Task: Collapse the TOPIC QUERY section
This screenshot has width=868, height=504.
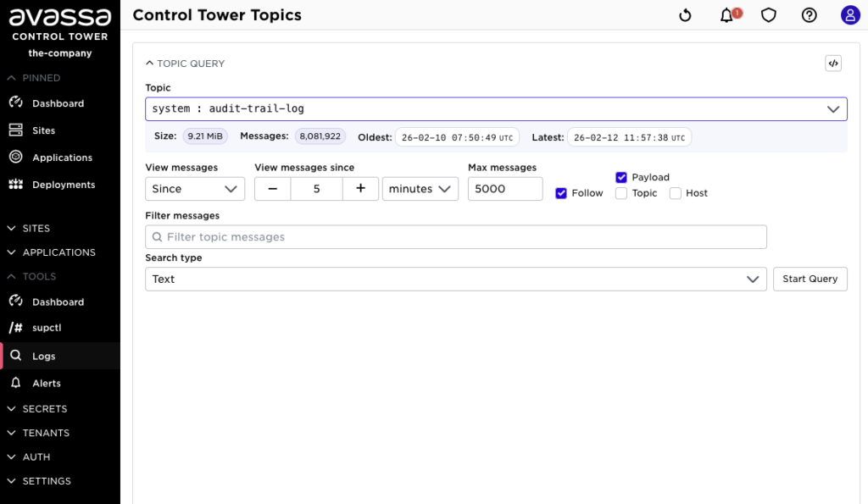Action: pyautogui.click(x=185, y=64)
